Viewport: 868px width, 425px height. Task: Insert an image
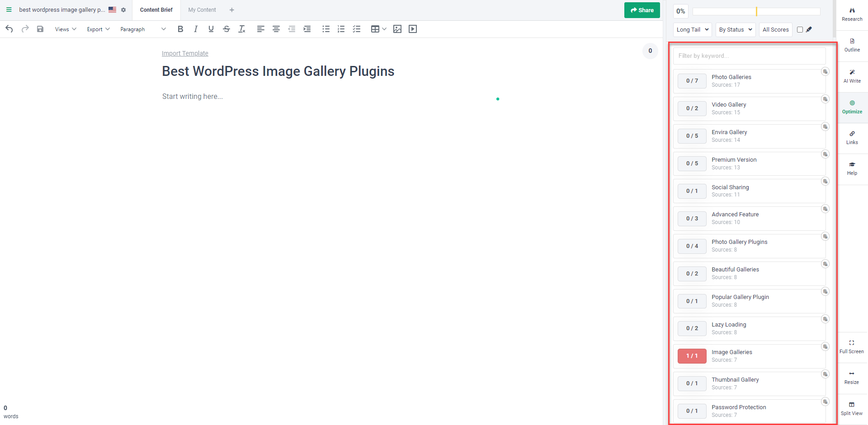(x=397, y=29)
